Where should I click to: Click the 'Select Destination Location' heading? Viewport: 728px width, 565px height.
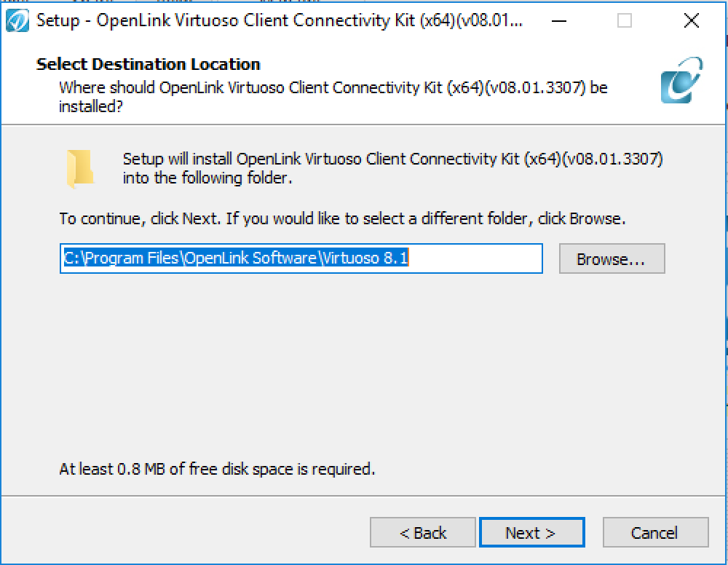tap(148, 64)
